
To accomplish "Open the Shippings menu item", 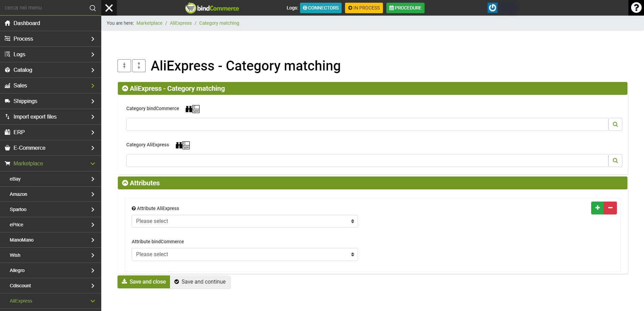I will coord(50,101).
